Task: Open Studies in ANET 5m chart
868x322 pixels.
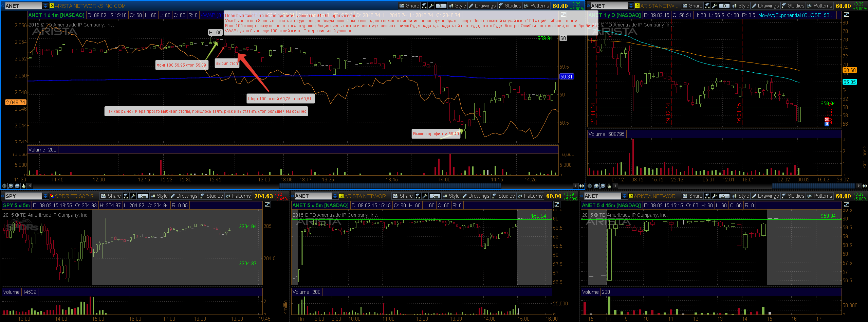Action: 503,196
